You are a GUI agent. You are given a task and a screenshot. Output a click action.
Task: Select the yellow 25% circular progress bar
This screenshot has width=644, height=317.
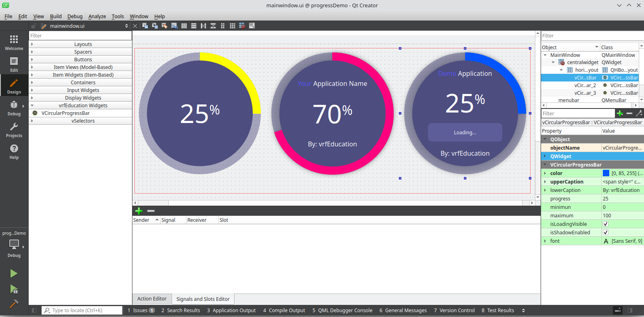click(200, 113)
